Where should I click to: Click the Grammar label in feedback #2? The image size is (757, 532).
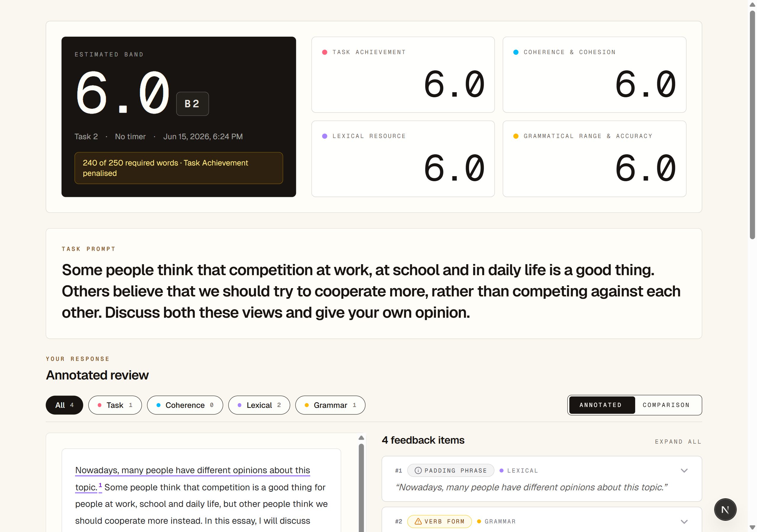tap(500, 521)
